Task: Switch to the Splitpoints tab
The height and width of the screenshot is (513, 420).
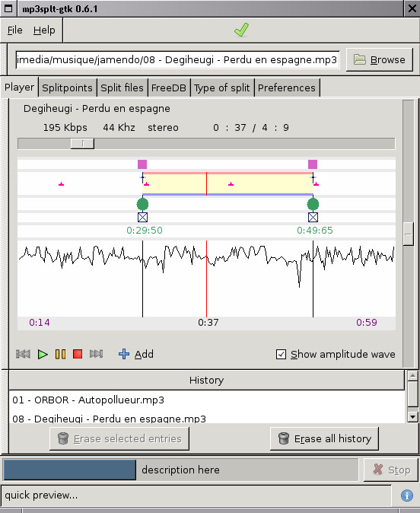Action: tap(68, 88)
